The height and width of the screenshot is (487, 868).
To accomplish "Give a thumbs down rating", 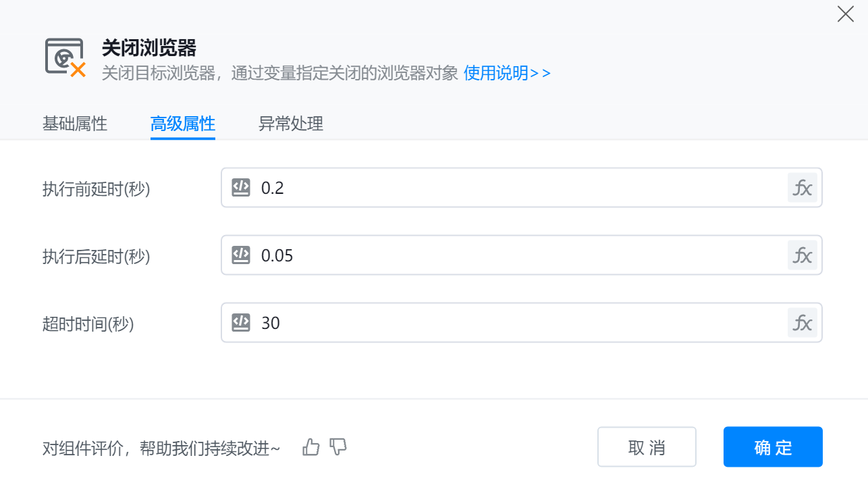I will [x=338, y=446].
